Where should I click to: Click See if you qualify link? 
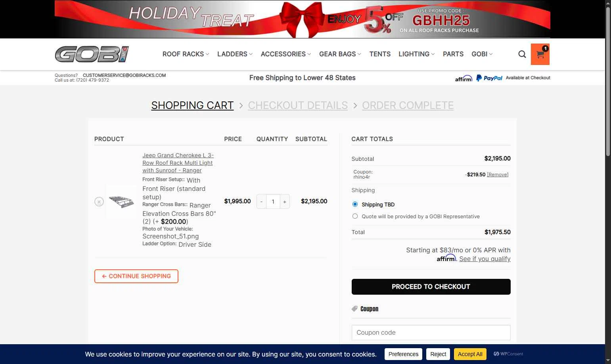(x=485, y=259)
